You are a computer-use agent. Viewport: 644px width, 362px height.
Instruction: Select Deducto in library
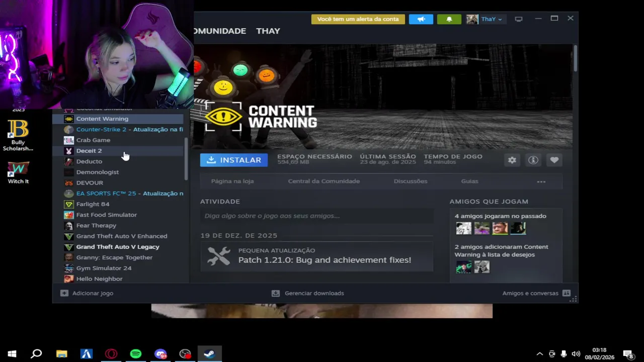[118, 161]
